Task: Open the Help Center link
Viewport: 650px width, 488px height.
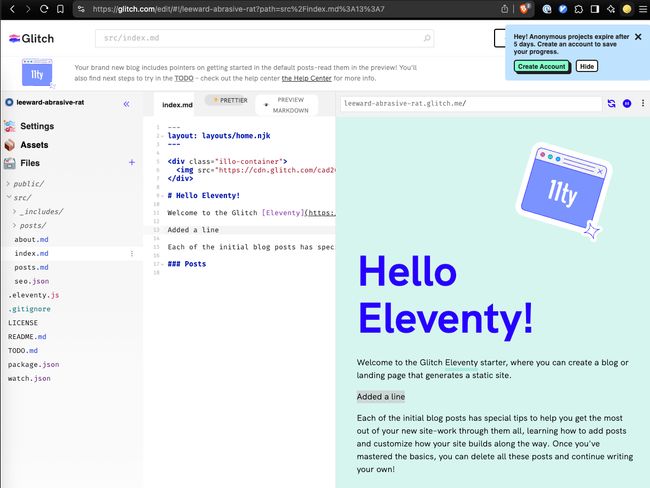Action: pos(306,78)
